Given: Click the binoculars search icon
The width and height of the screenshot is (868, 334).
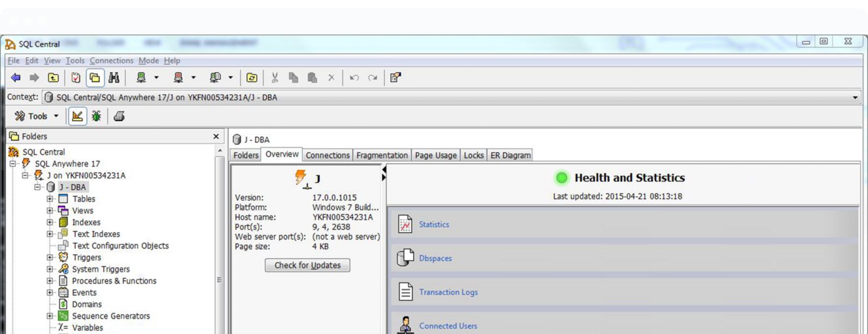Looking at the screenshot, I should click(x=114, y=78).
